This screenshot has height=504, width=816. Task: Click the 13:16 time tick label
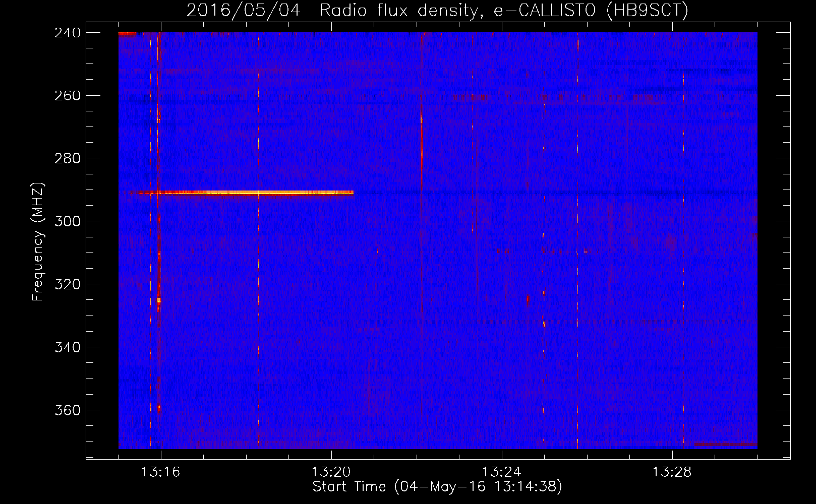(161, 472)
